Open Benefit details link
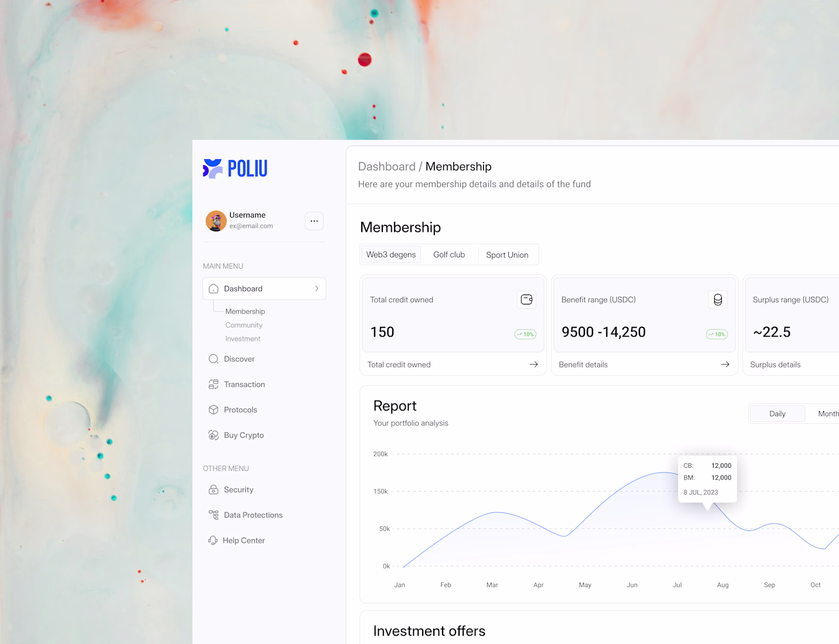 [583, 365]
